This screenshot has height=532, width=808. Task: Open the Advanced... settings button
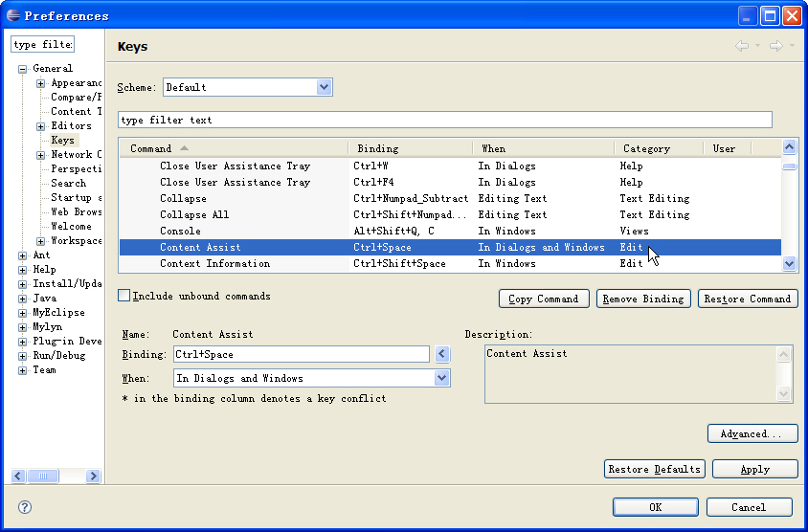752,433
